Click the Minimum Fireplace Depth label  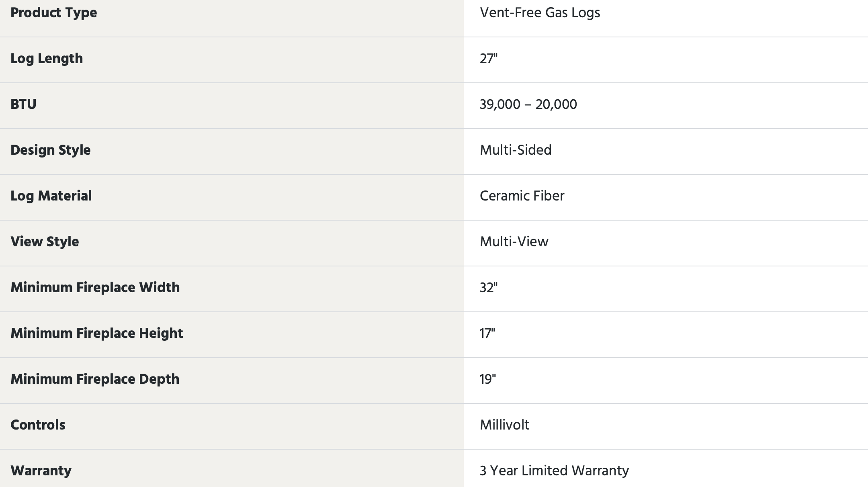[x=95, y=379]
